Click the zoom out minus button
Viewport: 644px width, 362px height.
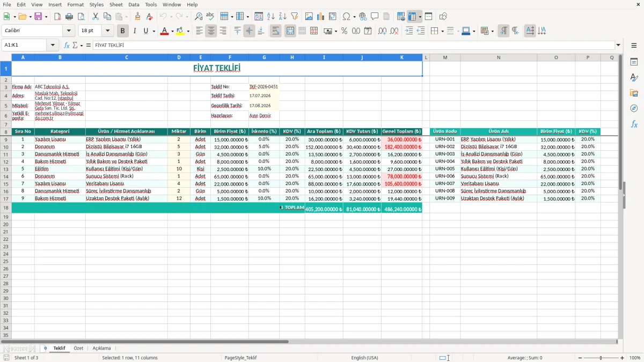tap(580, 358)
